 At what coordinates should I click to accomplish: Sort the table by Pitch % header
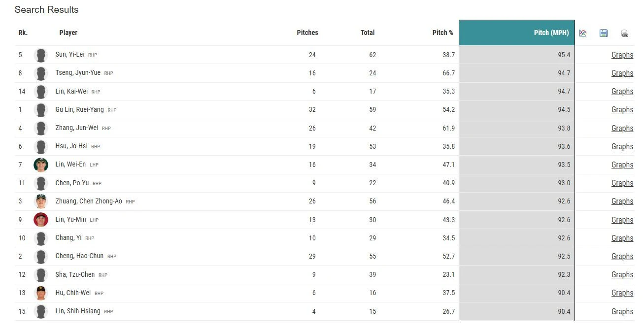(x=442, y=33)
